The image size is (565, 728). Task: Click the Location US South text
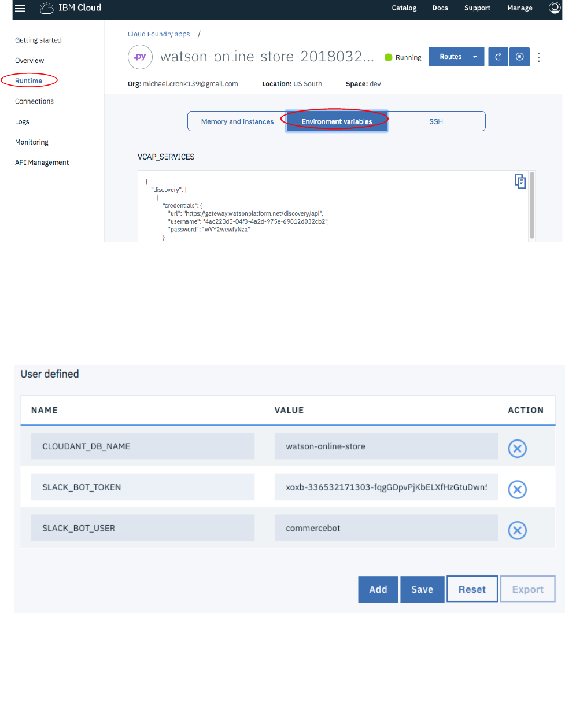pyautogui.click(x=292, y=84)
